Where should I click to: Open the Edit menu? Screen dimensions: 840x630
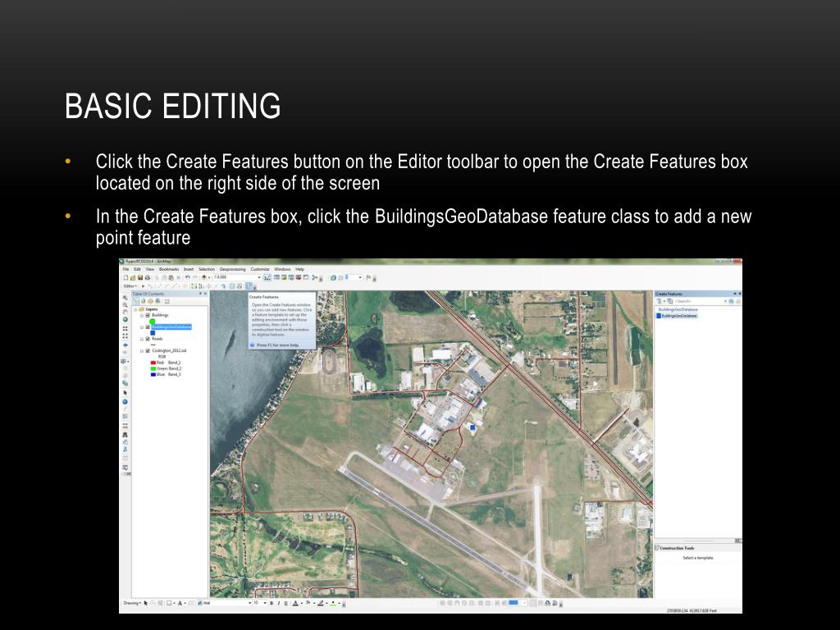click(137, 269)
